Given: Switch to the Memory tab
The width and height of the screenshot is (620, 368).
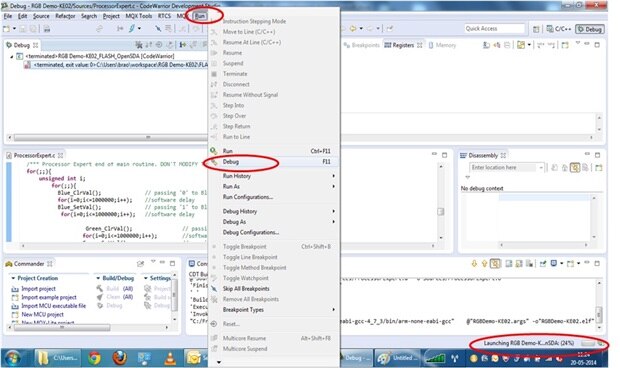Looking at the screenshot, I should click(x=442, y=45).
